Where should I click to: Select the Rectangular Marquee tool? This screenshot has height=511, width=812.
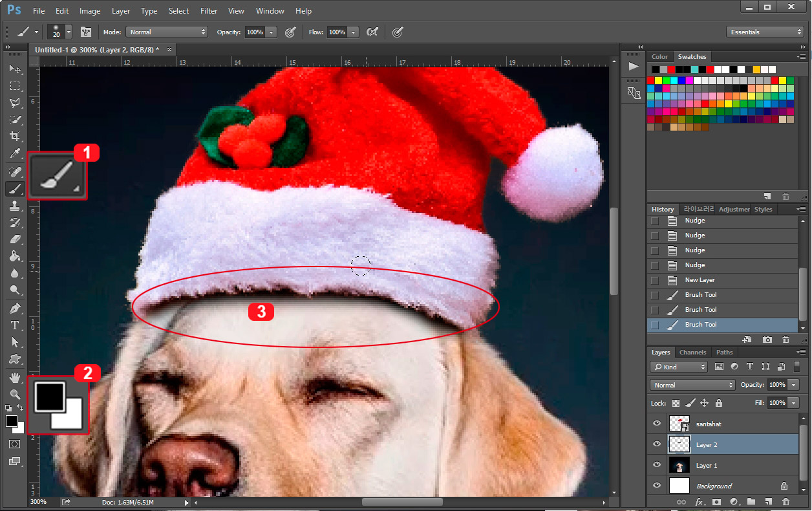(15, 86)
